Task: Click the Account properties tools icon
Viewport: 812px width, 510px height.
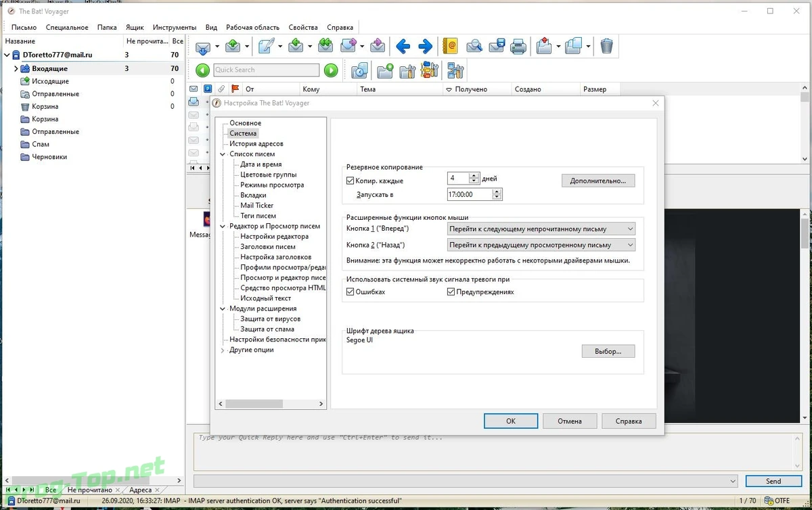Action: (455, 70)
